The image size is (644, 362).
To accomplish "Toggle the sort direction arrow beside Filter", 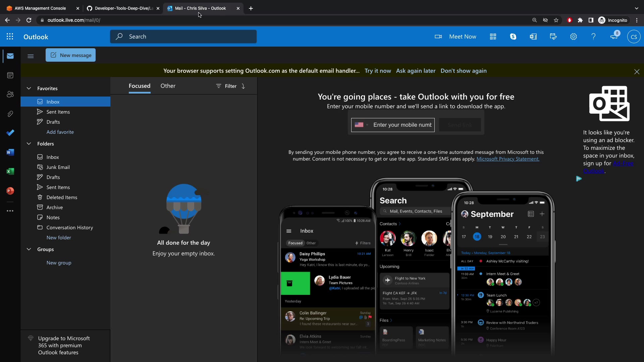I will pos(243,86).
